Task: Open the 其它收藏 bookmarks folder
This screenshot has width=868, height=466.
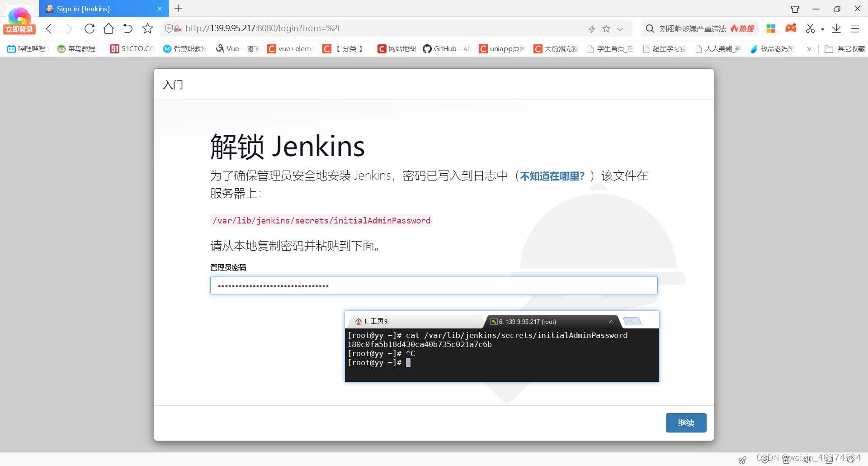Action: [x=844, y=48]
